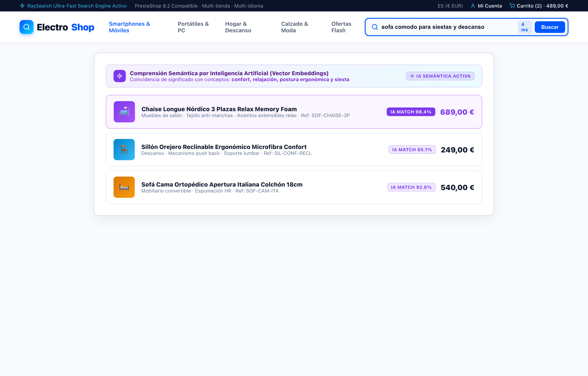Click the magnifier icon inside search box
Image resolution: width=588 pixels, height=376 pixels.
pyautogui.click(x=375, y=27)
